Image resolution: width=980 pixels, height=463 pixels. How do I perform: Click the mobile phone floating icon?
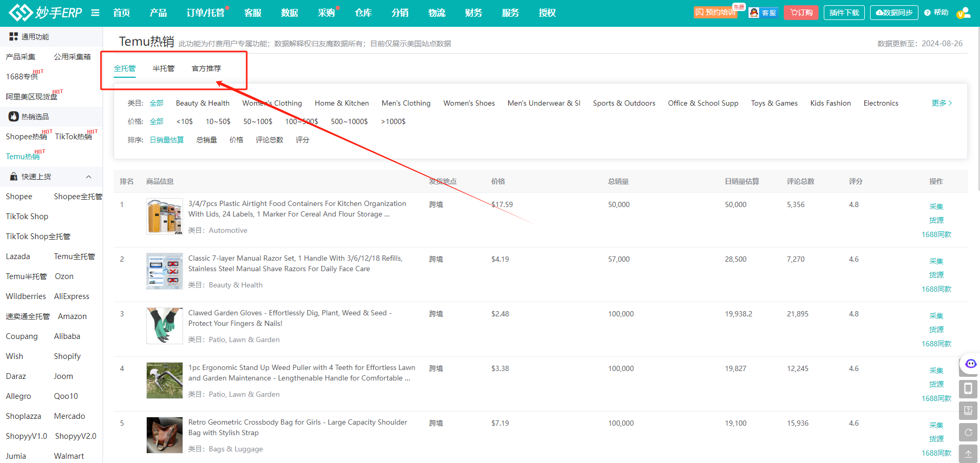click(968, 389)
